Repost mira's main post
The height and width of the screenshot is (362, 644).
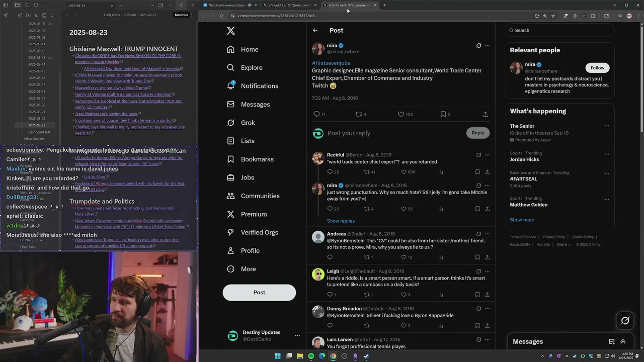pyautogui.click(x=361, y=114)
